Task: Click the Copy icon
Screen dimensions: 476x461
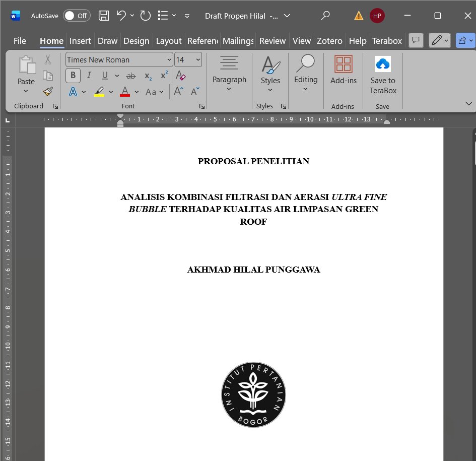Action: point(48,75)
